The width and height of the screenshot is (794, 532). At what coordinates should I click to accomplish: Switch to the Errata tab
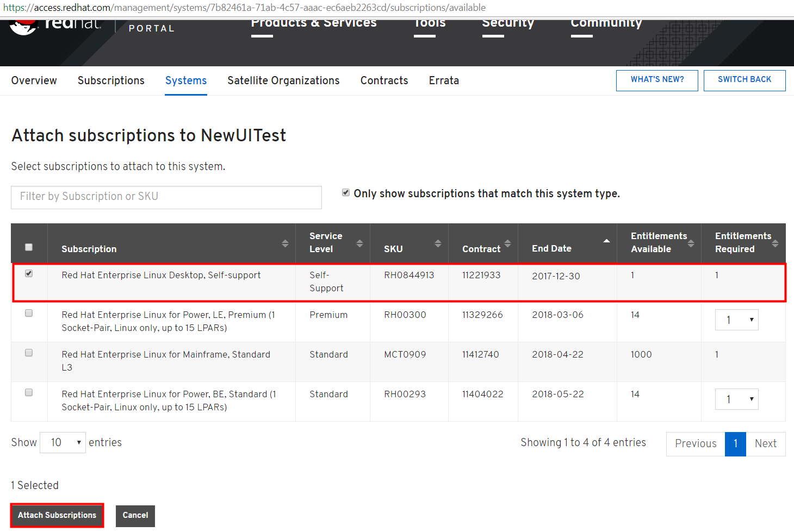click(444, 80)
